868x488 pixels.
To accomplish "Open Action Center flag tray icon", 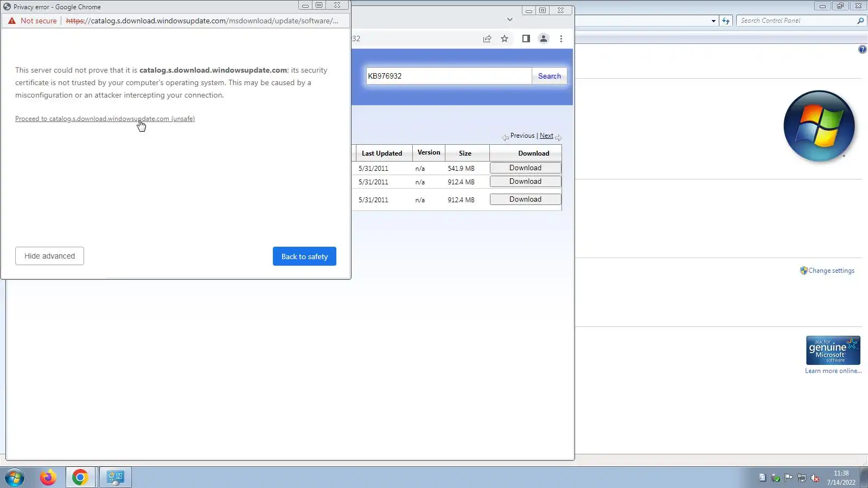I will point(788,478).
